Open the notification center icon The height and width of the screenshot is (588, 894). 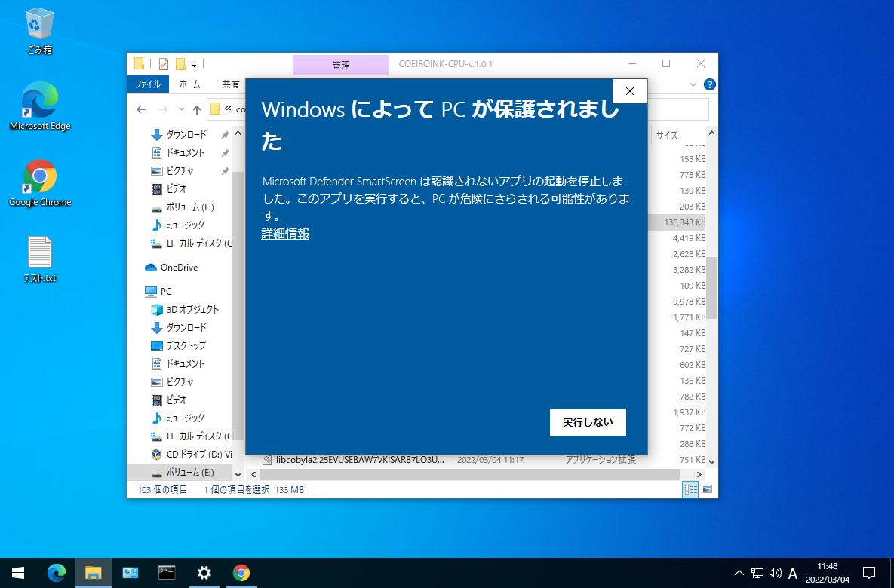click(x=869, y=573)
